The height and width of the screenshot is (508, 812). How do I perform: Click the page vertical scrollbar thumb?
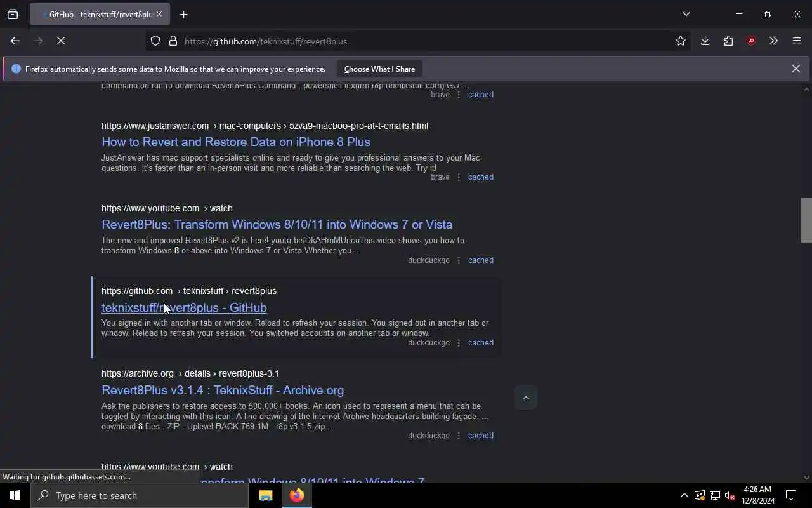tap(806, 220)
